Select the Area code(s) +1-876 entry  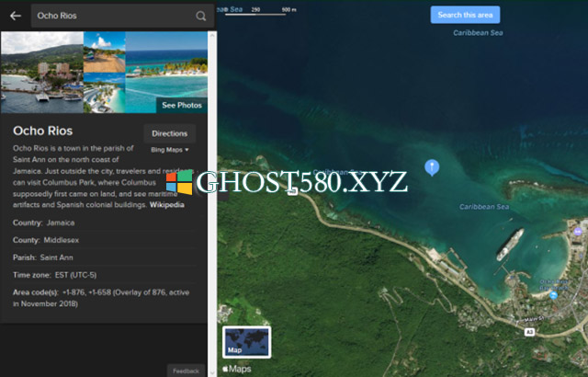[102, 298]
